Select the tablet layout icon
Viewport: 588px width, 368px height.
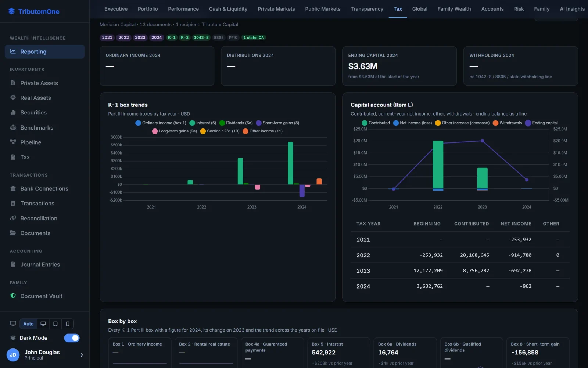click(55, 324)
